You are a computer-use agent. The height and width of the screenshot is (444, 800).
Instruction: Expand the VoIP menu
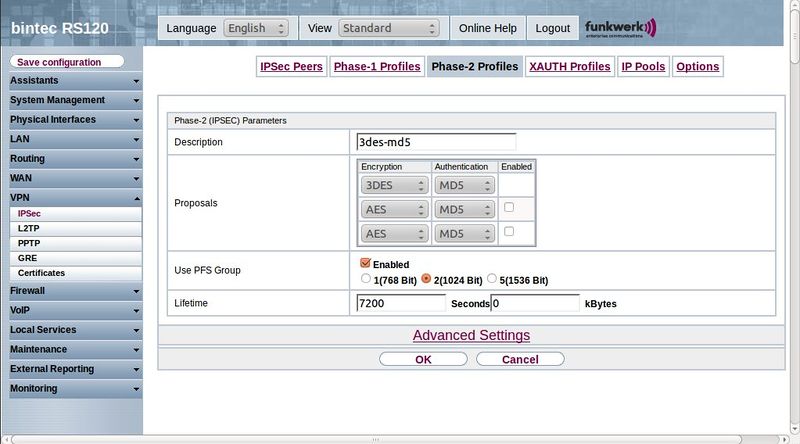click(x=75, y=310)
